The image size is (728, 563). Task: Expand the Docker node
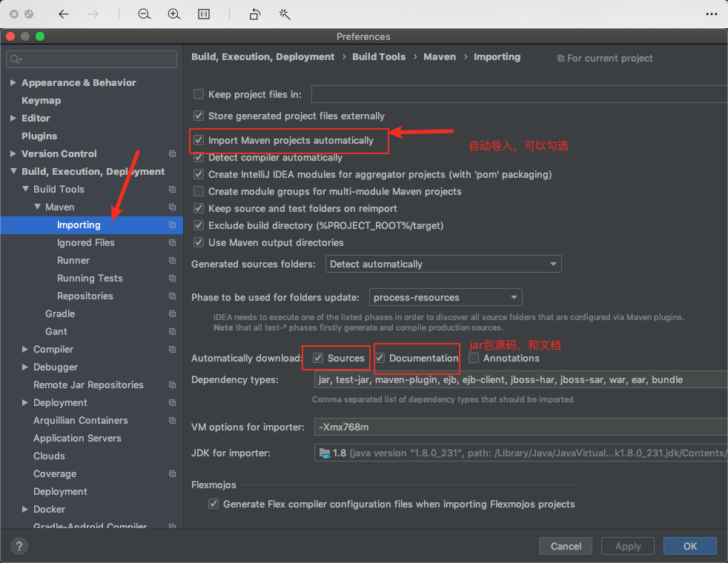click(x=25, y=509)
